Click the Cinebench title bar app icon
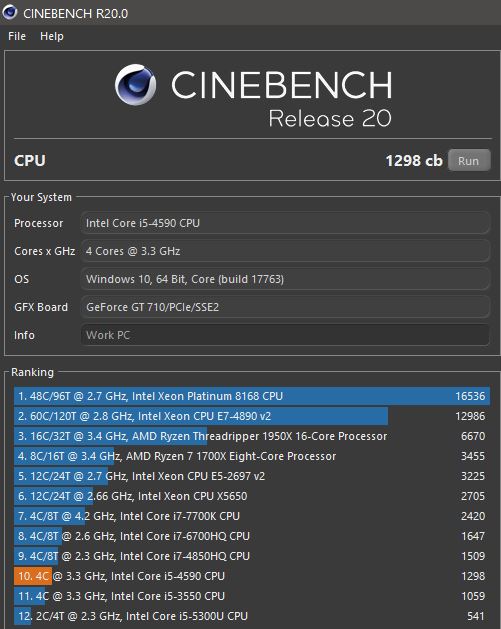The height and width of the screenshot is (629, 501). (x=10, y=12)
